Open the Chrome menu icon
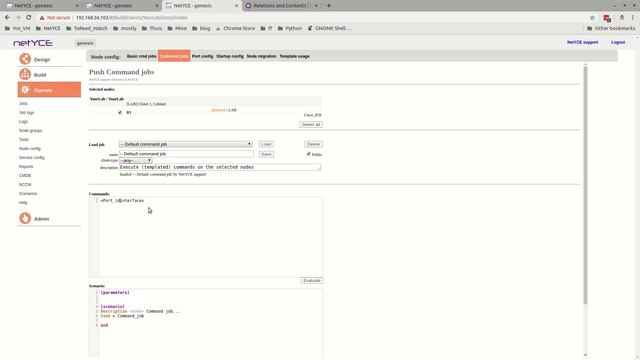The height and width of the screenshot is (360, 640). click(x=633, y=18)
